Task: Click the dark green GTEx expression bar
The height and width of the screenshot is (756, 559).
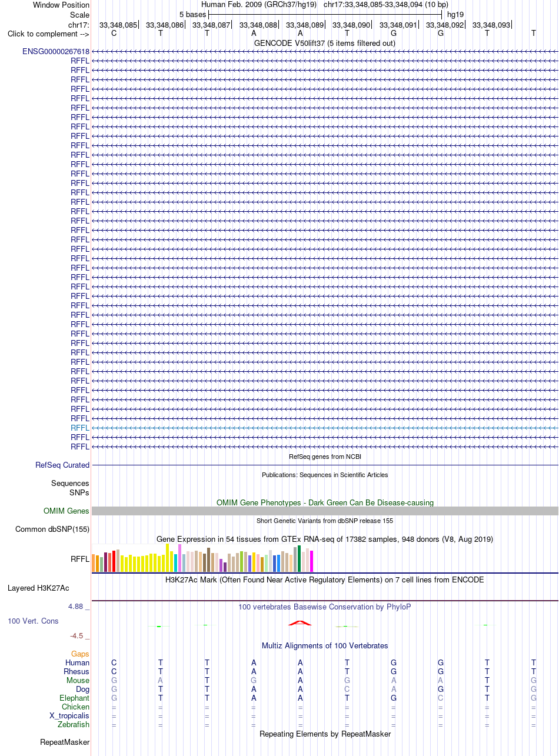Action: coord(300,558)
